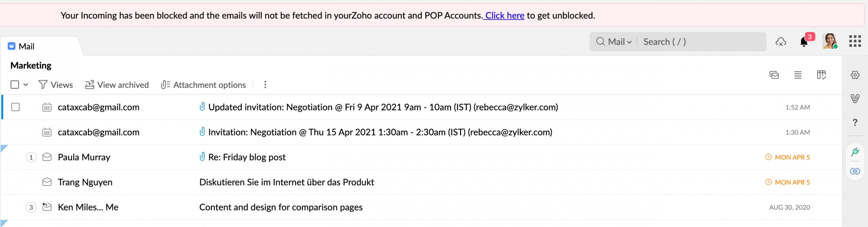Click the cloud sync status icon
Image resolution: width=868 pixels, height=227 pixels.
[x=781, y=42]
